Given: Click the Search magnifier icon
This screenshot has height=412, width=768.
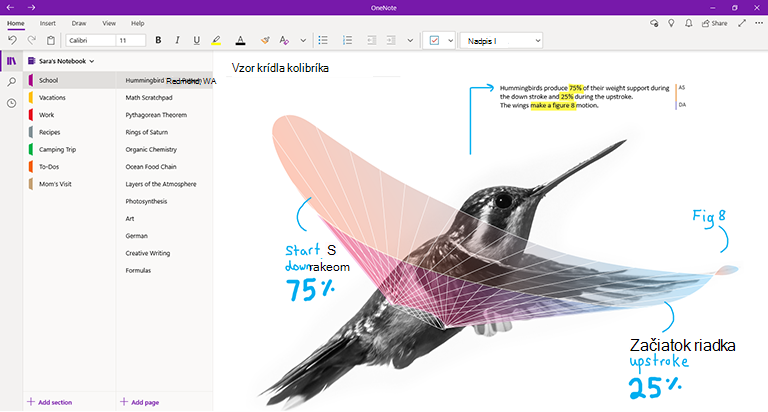Looking at the screenshot, I should (x=11, y=82).
